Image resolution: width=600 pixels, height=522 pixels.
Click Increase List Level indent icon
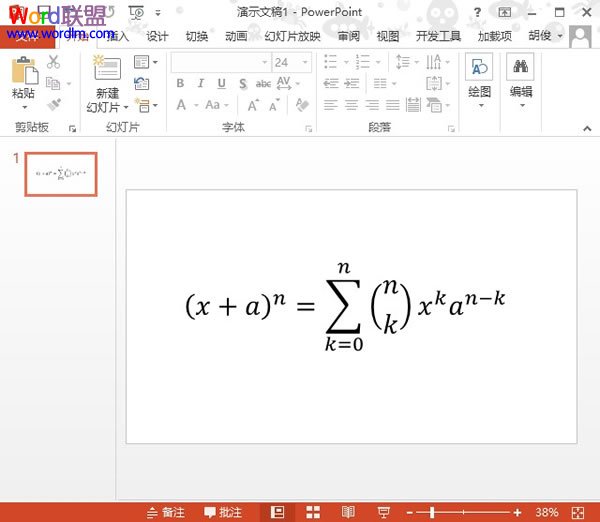[x=352, y=83]
